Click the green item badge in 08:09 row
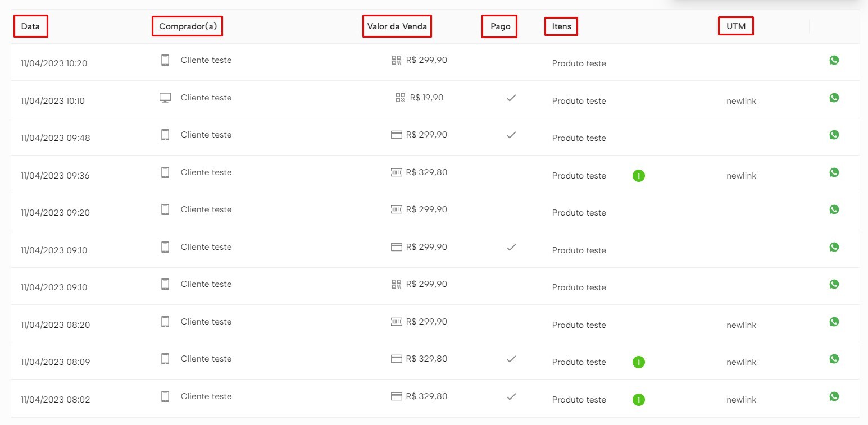This screenshot has width=868, height=425. click(638, 362)
